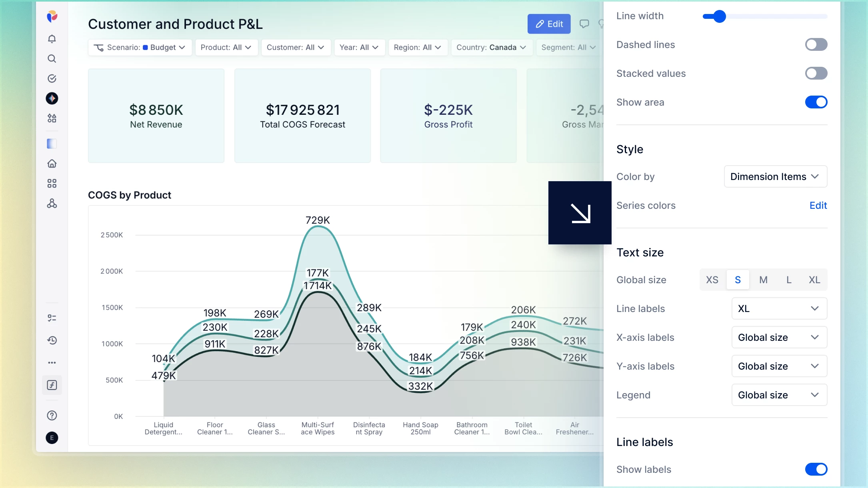Expand the Line labels size dropdown
The height and width of the screenshot is (488, 868).
coord(779,308)
